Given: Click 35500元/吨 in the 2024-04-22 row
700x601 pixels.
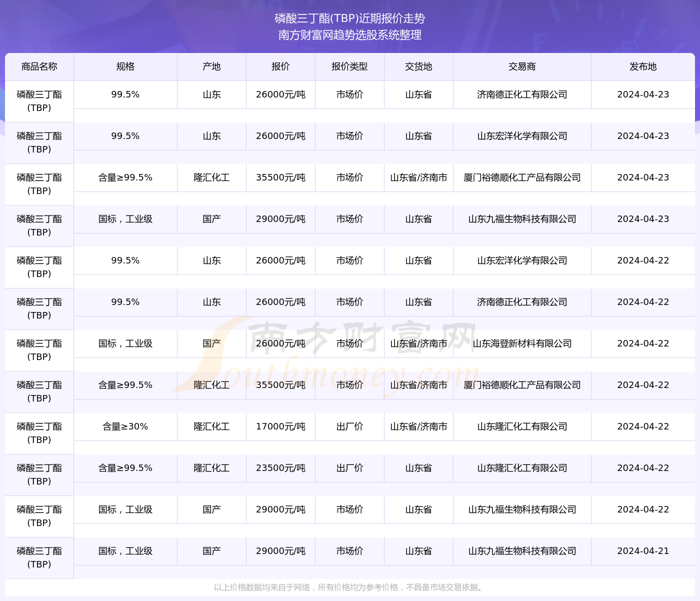Looking at the screenshot, I should tap(280, 385).
